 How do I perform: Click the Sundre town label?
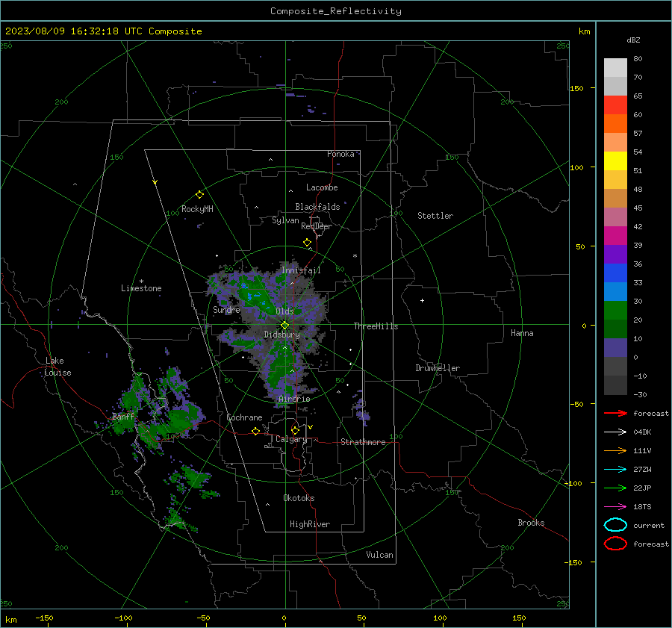coord(226,309)
